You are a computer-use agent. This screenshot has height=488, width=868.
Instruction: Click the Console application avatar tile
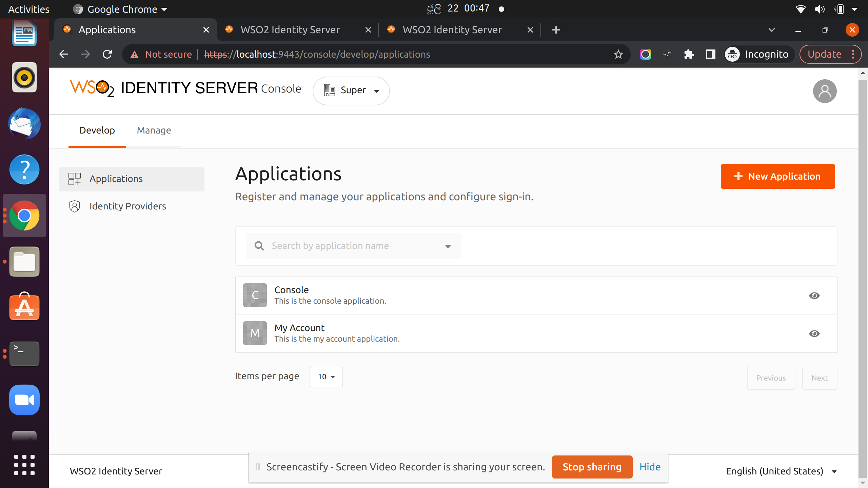[x=255, y=295]
